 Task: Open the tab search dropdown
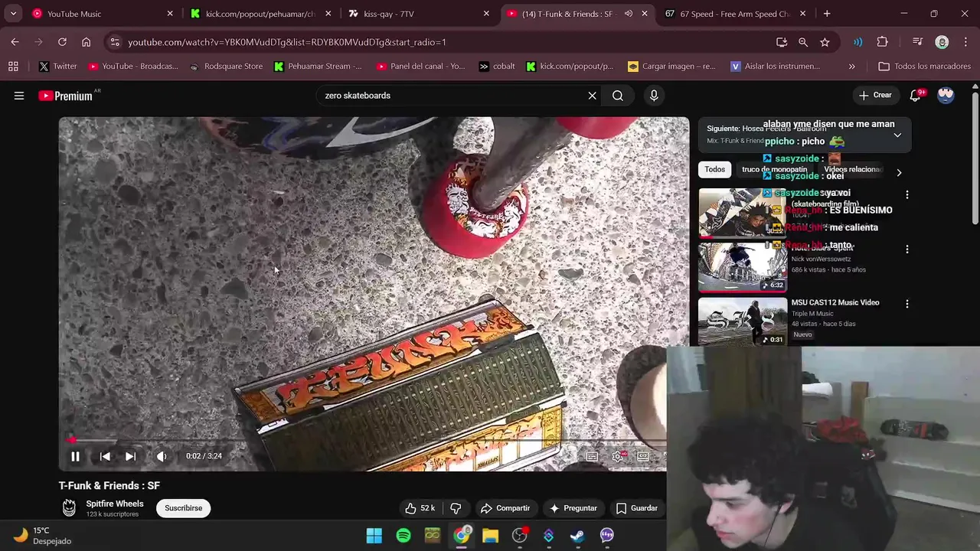(13, 14)
